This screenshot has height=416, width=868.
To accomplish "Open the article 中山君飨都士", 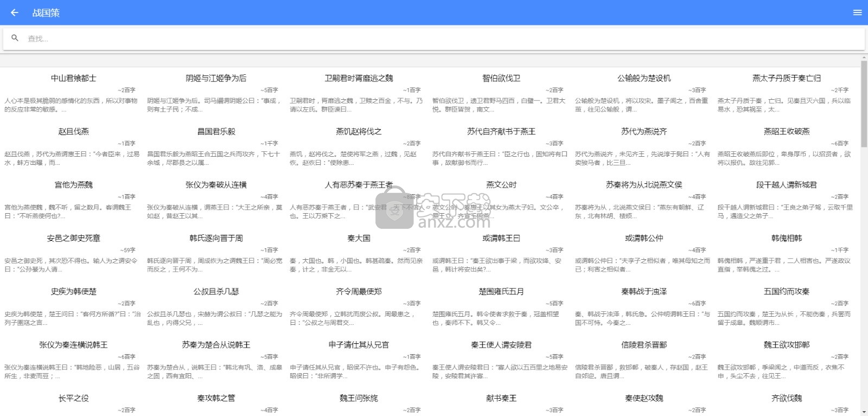I will click(x=74, y=78).
